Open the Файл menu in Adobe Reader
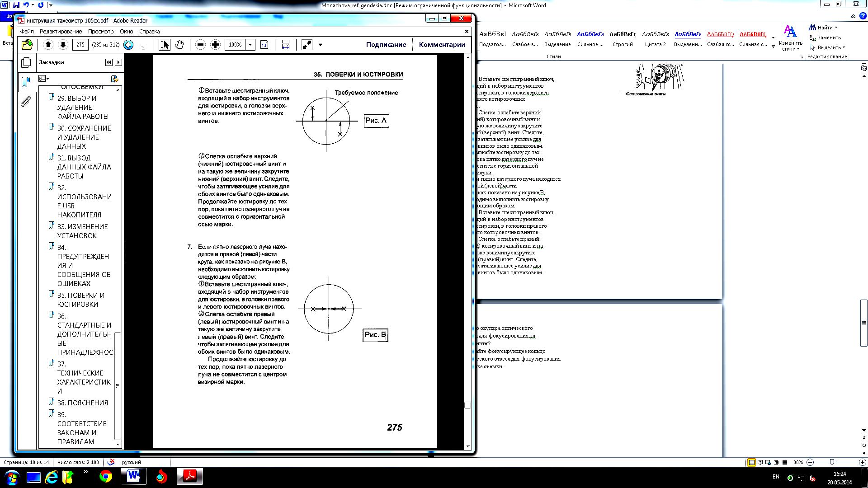This screenshot has width=868, height=488. [27, 31]
